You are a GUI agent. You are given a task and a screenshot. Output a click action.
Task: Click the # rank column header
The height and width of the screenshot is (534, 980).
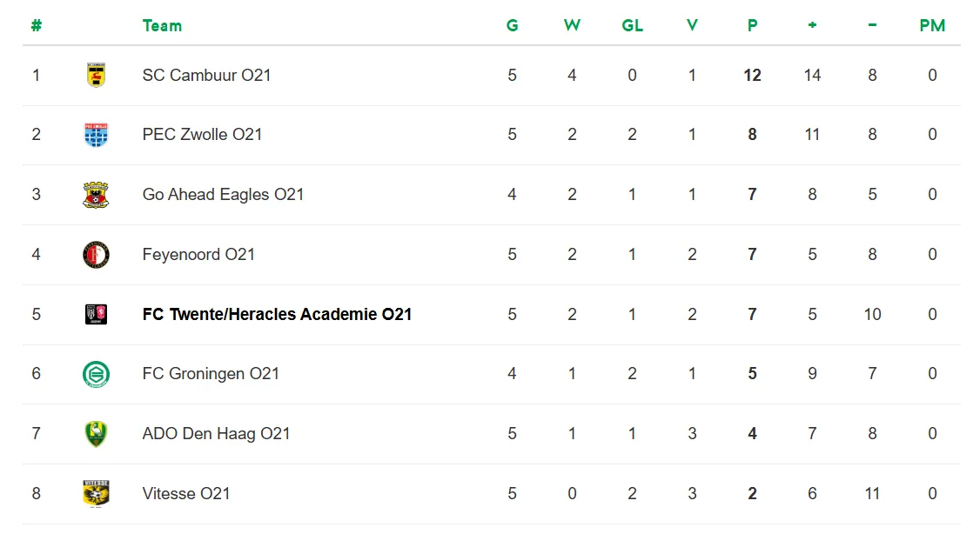coord(36,25)
